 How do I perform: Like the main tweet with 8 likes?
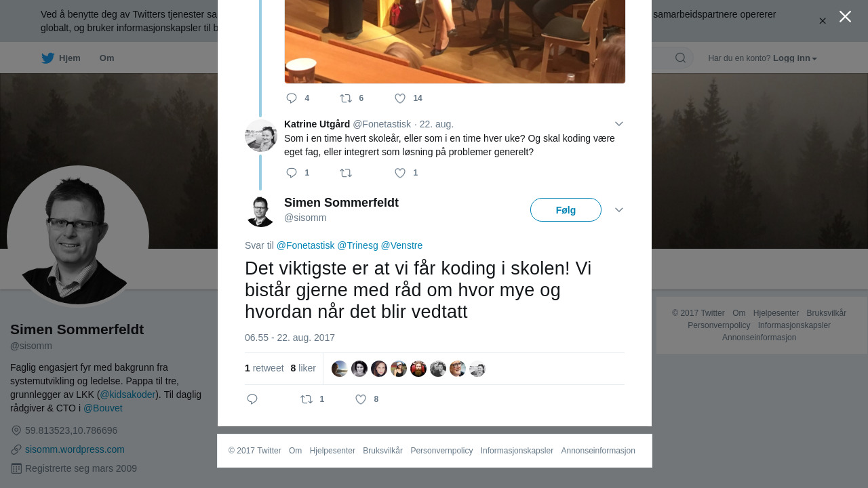point(367,399)
